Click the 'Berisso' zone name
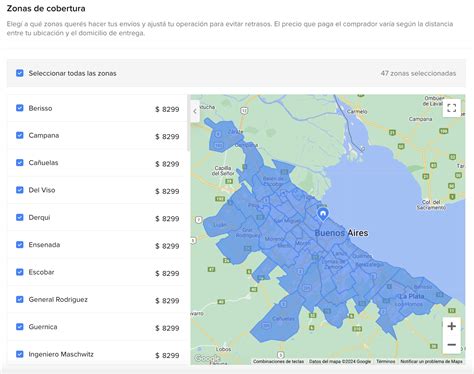This screenshot has width=474, height=374. [40, 108]
